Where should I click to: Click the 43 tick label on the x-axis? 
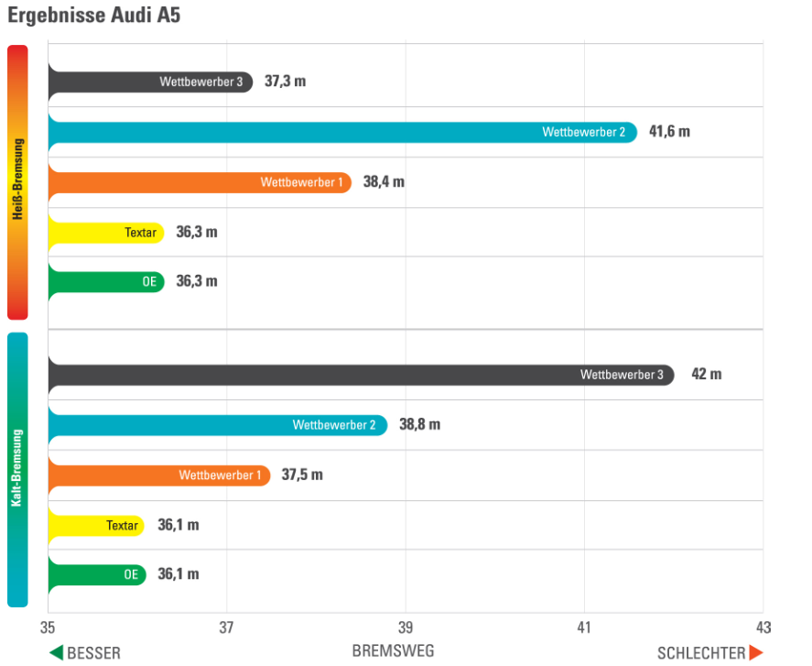click(x=763, y=628)
